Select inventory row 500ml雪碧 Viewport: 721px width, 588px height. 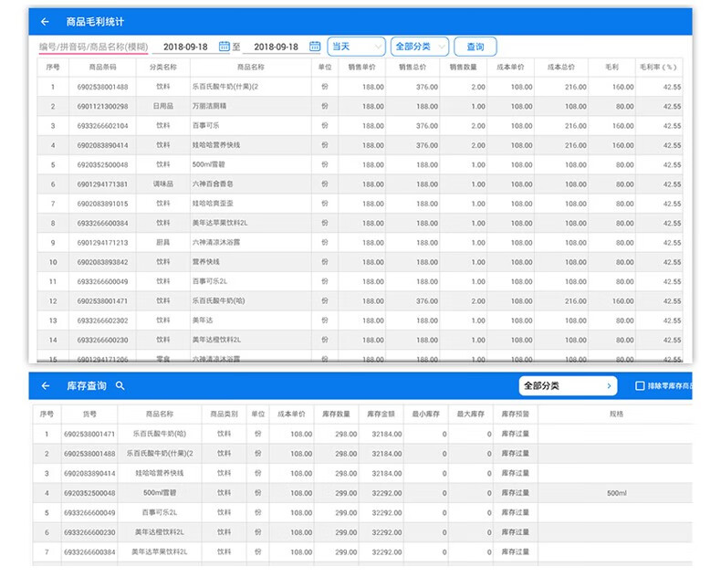[x=164, y=493]
